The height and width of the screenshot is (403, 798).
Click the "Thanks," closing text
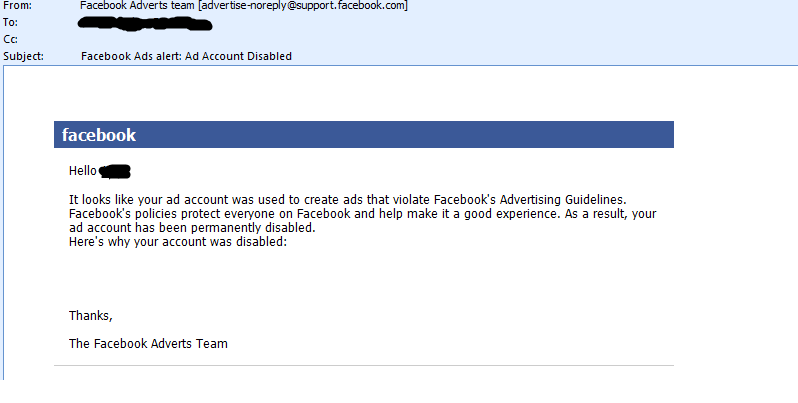[x=91, y=316]
